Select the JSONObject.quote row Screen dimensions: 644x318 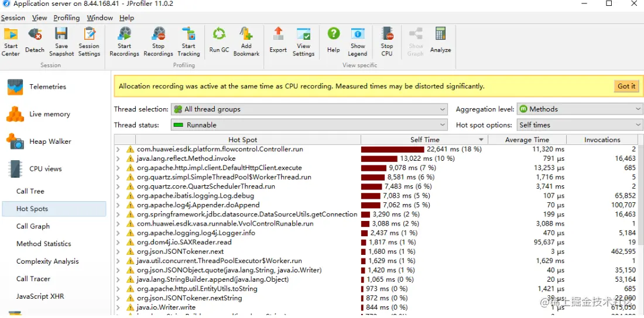coord(376,270)
